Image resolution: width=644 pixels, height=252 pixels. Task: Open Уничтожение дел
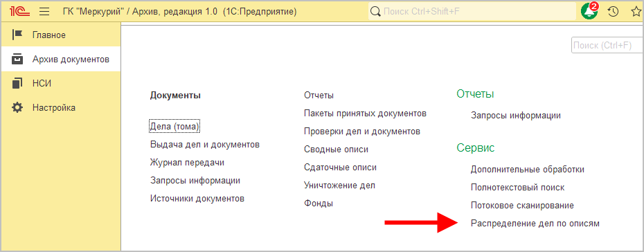click(x=339, y=186)
